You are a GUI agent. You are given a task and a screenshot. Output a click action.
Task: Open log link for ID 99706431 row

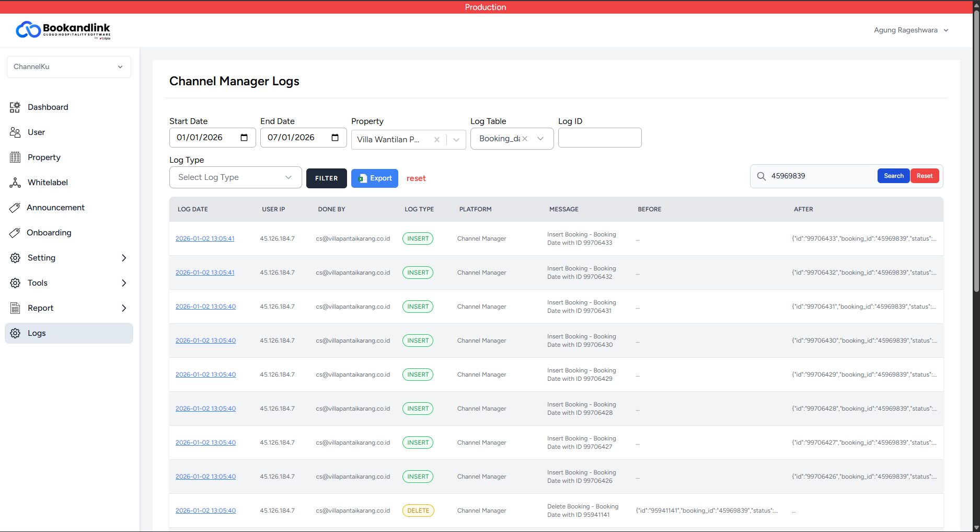(205, 307)
